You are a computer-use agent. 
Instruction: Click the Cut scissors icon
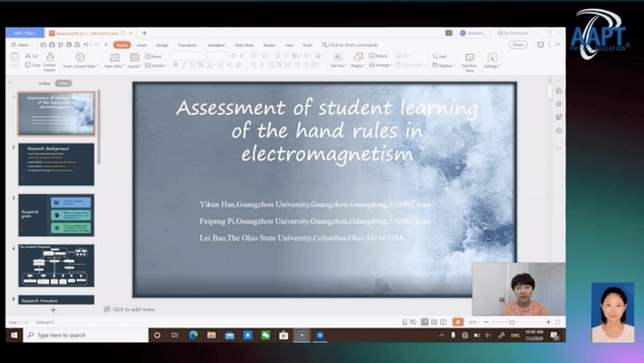(28, 56)
